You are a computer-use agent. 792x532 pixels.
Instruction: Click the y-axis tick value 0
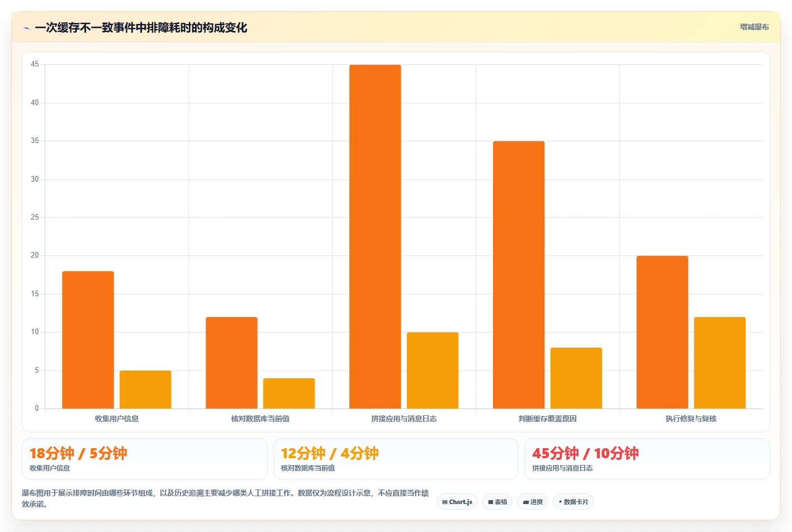coord(37,408)
